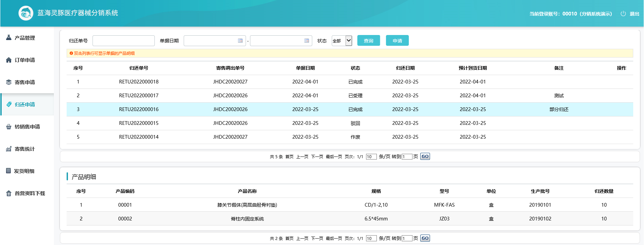
Task: Focus the 归还单号 input field
Action: click(123, 41)
